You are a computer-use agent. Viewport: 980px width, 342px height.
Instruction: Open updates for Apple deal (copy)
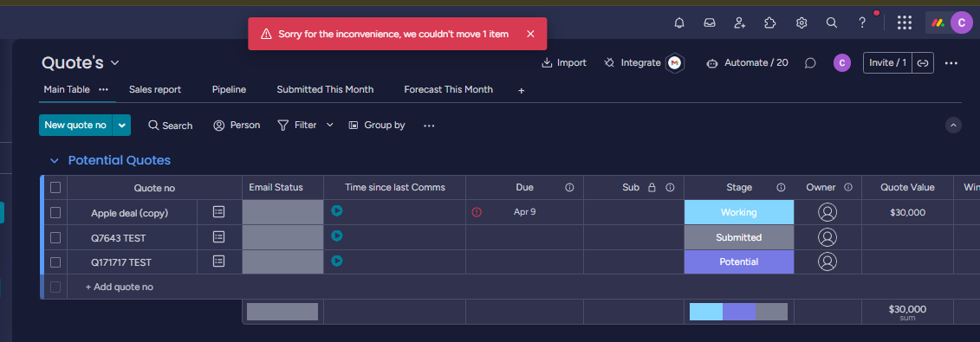click(x=218, y=212)
